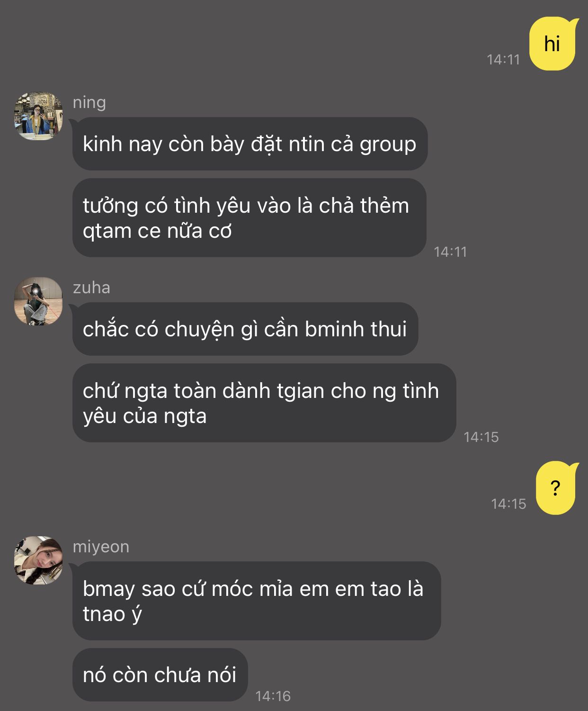This screenshot has width=588, height=711.
Task: Click the sender name 'ning'
Action: (89, 102)
